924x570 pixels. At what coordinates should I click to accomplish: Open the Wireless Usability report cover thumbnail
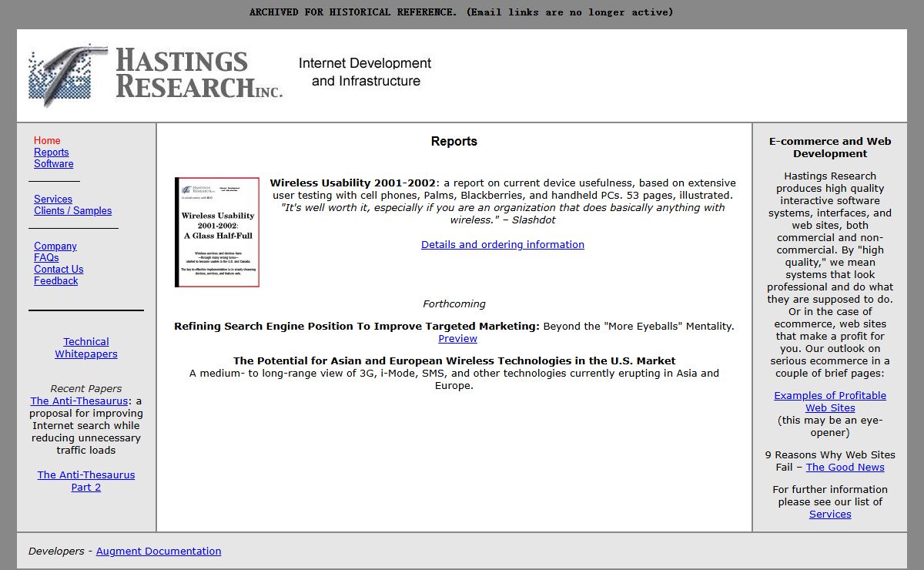click(x=217, y=232)
